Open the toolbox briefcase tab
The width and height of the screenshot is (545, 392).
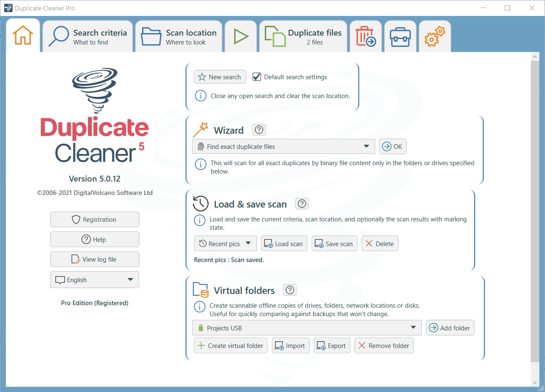coord(400,36)
